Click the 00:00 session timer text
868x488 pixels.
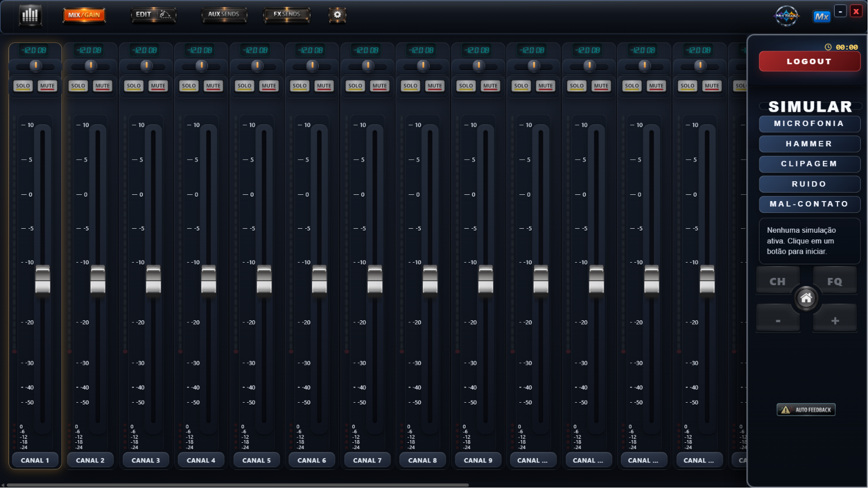click(x=847, y=47)
